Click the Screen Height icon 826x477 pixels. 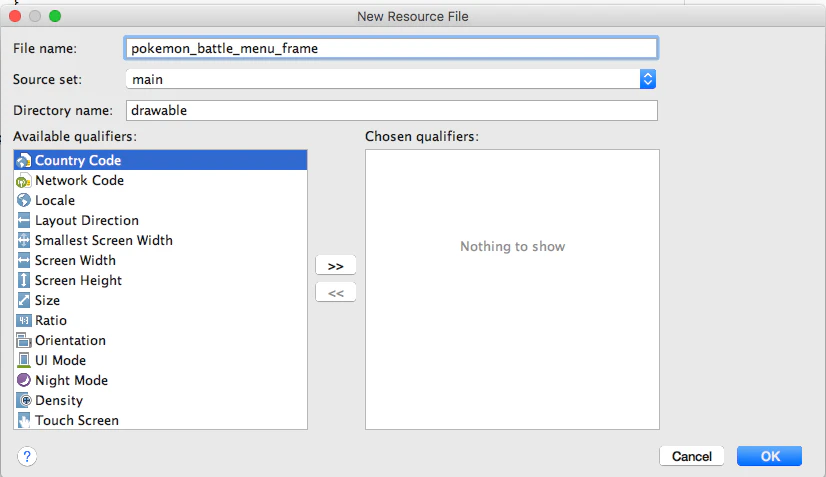click(x=24, y=280)
